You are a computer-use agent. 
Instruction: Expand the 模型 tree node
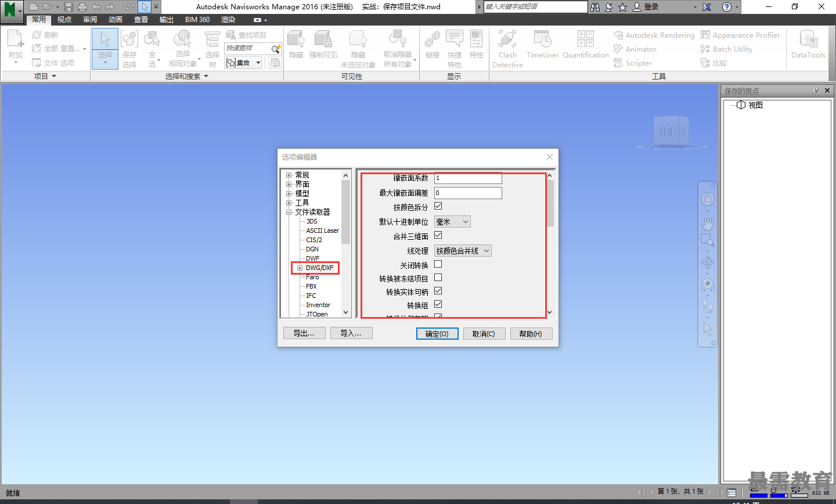coord(289,193)
